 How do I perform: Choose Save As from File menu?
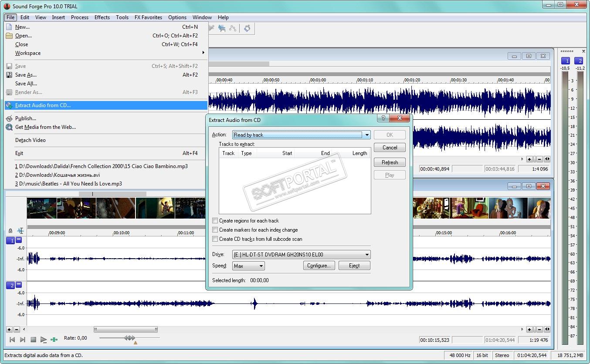point(26,75)
